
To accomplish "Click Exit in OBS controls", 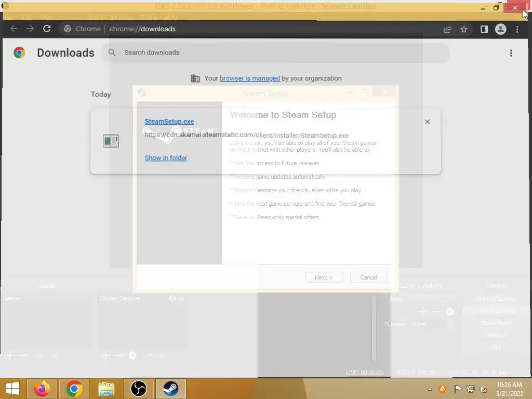I will tap(496, 347).
